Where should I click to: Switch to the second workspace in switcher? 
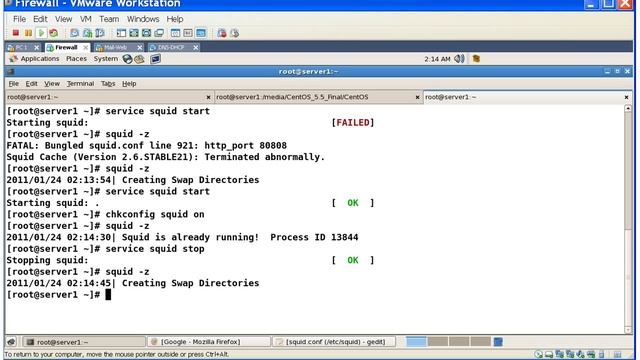(438, 342)
